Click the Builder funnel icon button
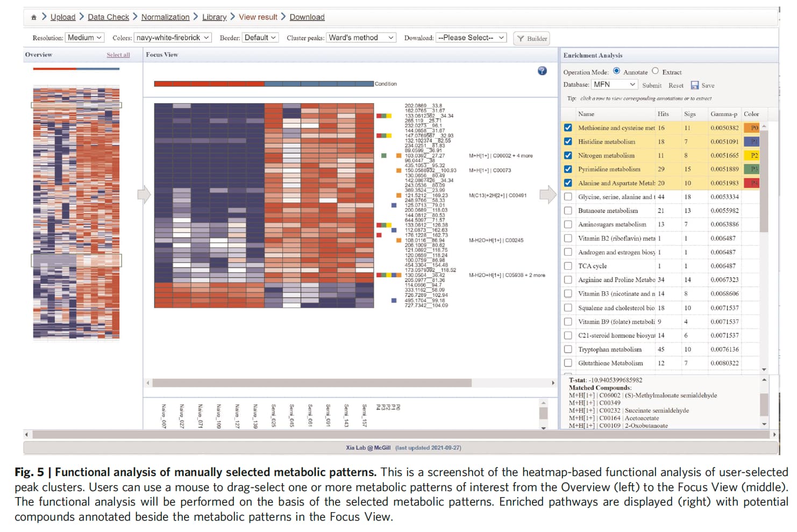The height and width of the screenshot is (532, 797). pos(532,38)
